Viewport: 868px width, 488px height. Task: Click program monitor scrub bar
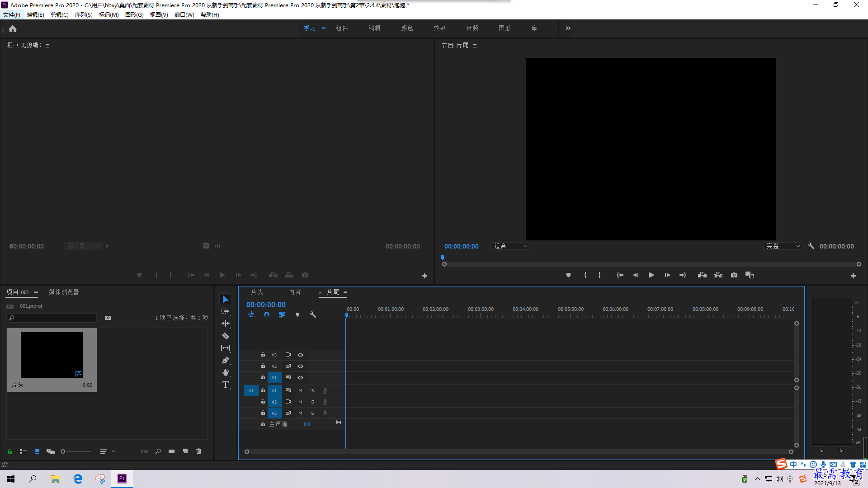point(651,264)
